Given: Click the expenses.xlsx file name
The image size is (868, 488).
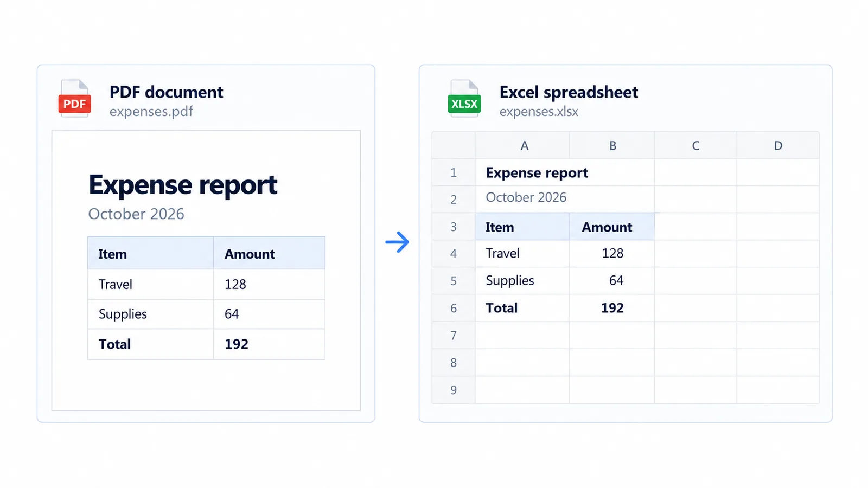Looking at the screenshot, I should (x=539, y=111).
